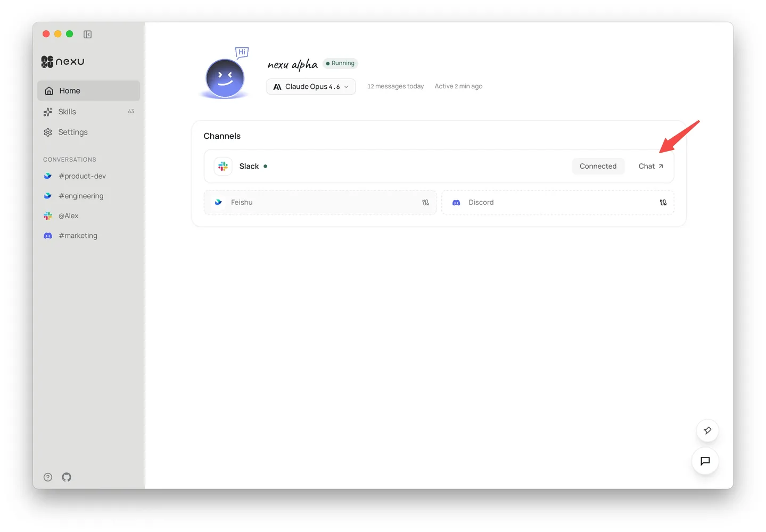Open the Settings section
The height and width of the screenshot is (532, 766).
(73, 132)
